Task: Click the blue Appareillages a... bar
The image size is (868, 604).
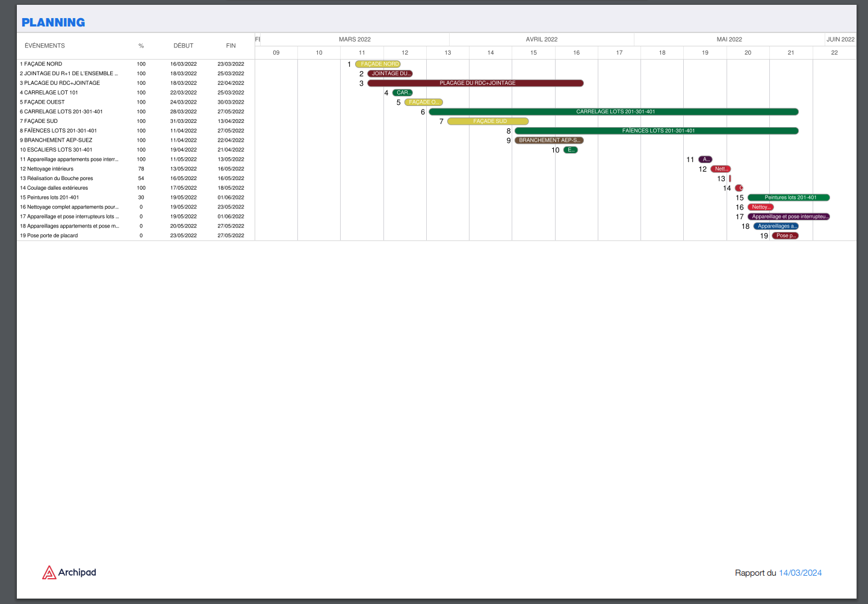Action: [x=777, y=226]
